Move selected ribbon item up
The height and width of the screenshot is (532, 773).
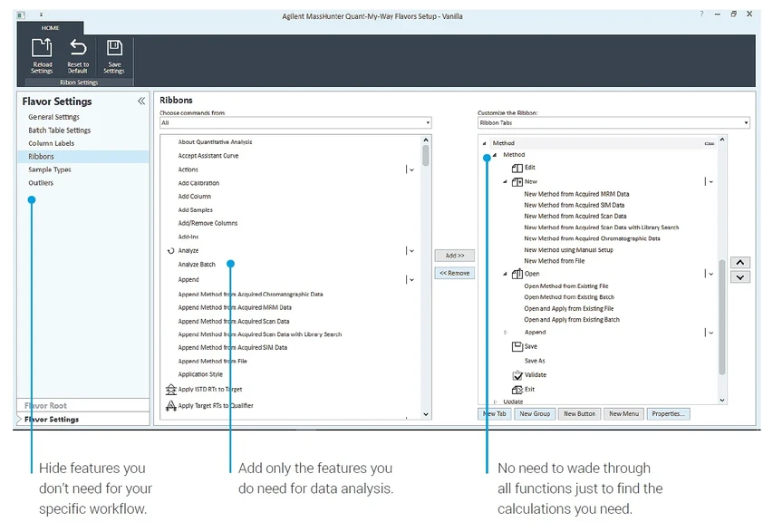[740, 263]
